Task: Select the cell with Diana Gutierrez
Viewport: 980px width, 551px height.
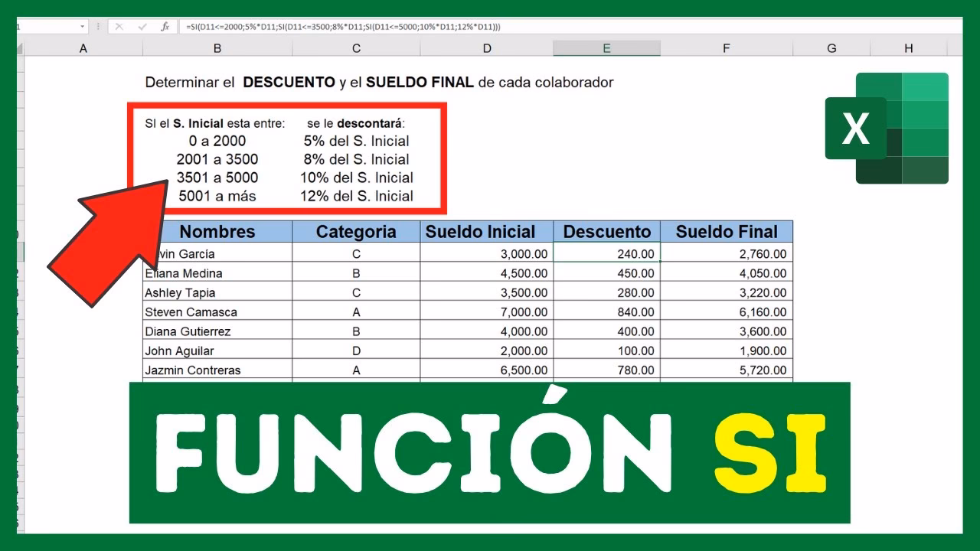Action: coord(217,331)
